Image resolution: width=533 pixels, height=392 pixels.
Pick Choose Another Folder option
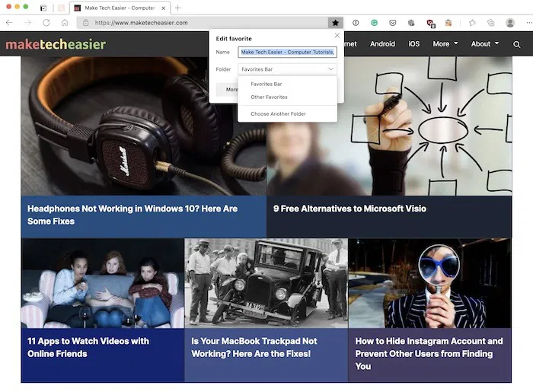pos(278,114)
